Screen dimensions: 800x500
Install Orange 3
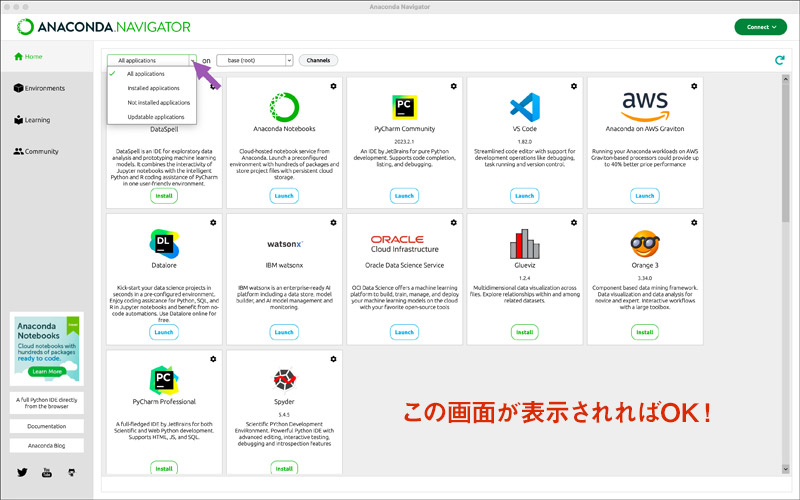(645, 332)
